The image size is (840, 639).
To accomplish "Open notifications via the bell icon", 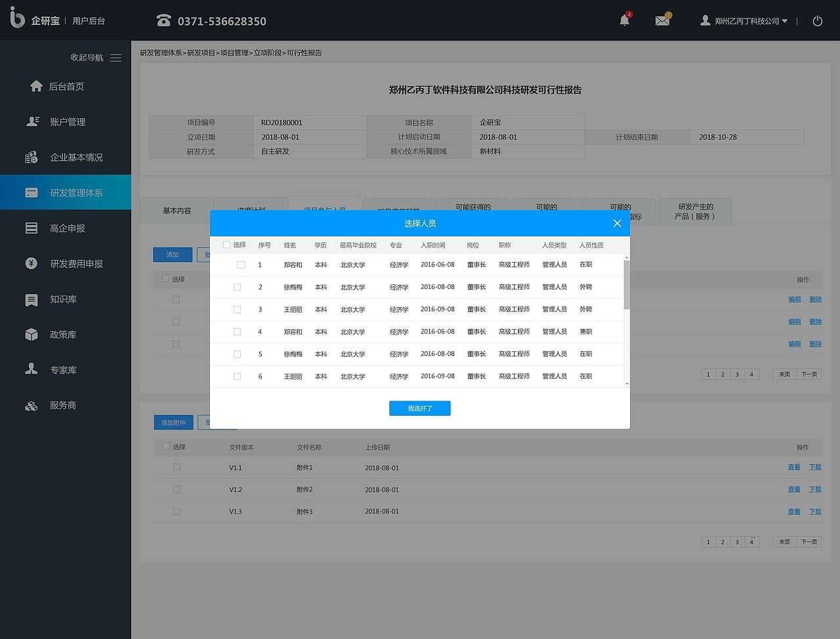I will (x=625, y=20).
